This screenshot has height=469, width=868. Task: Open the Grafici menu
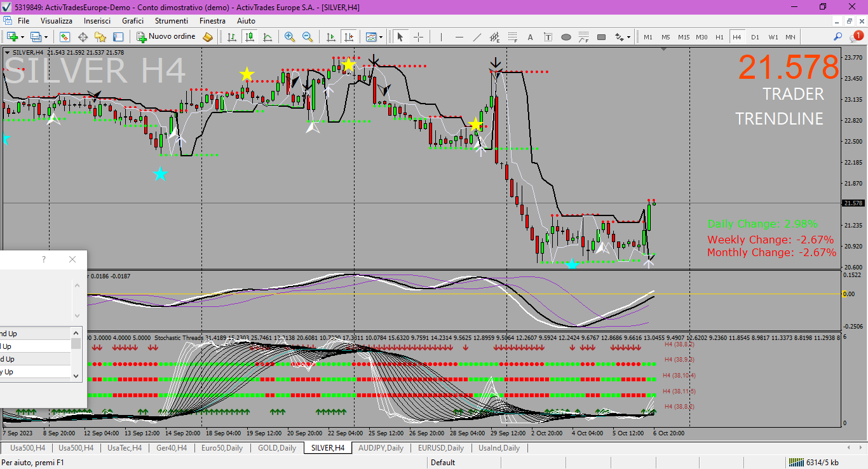click(x=133, y=21)
